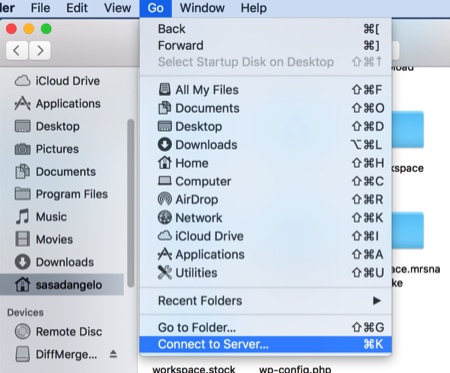
Task: Click the Applications icon in the sidebar
Action: click(x=22, y=104)
